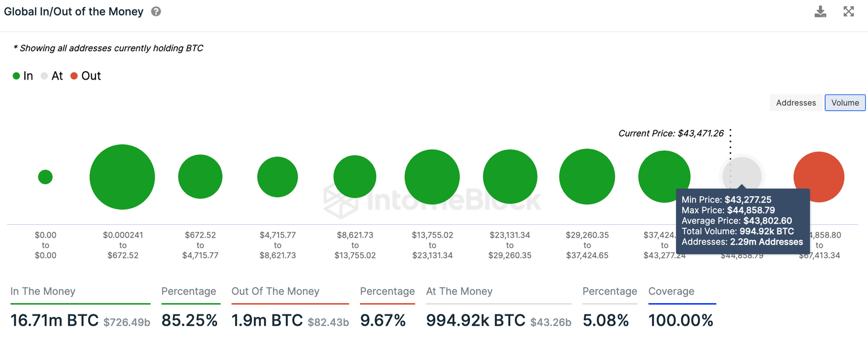Select the Volume view toggle
Image resolution: width=868 pixels, height=346 pixels.
[x=845, y=103]
